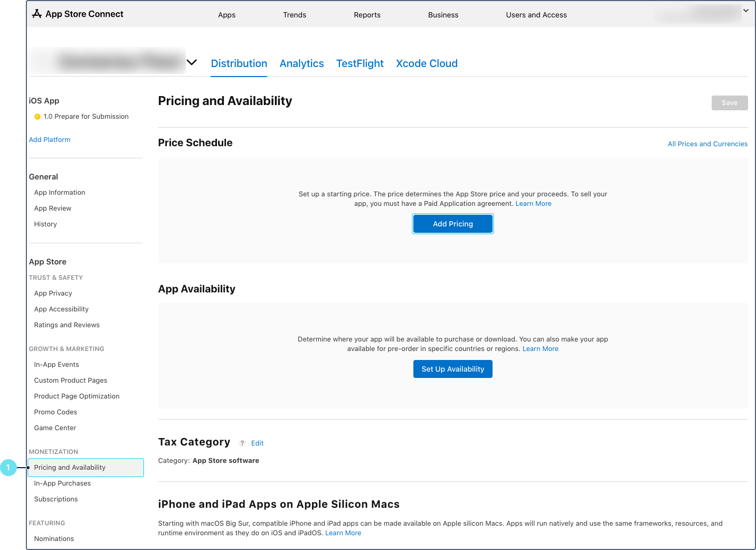Screen dimensions: 756x550
Task: Click the Tax Category help question mark icon
Action: click(x=242, y=443)
